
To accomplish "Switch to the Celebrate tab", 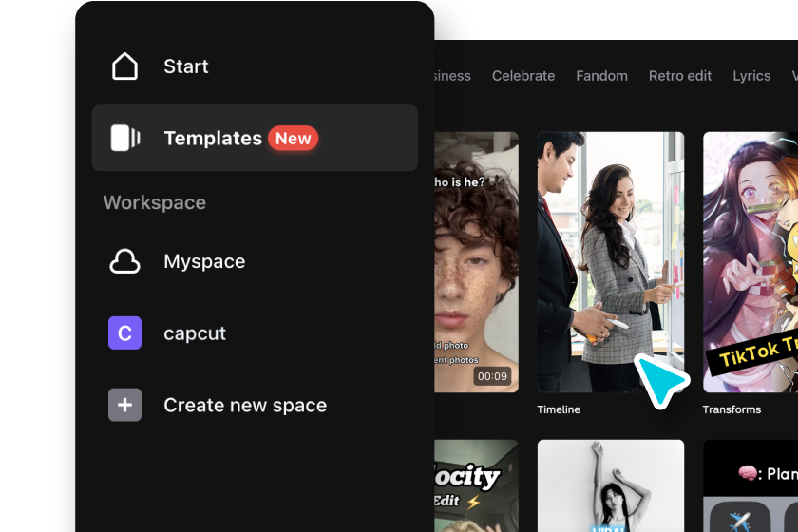I will [523, 76].
